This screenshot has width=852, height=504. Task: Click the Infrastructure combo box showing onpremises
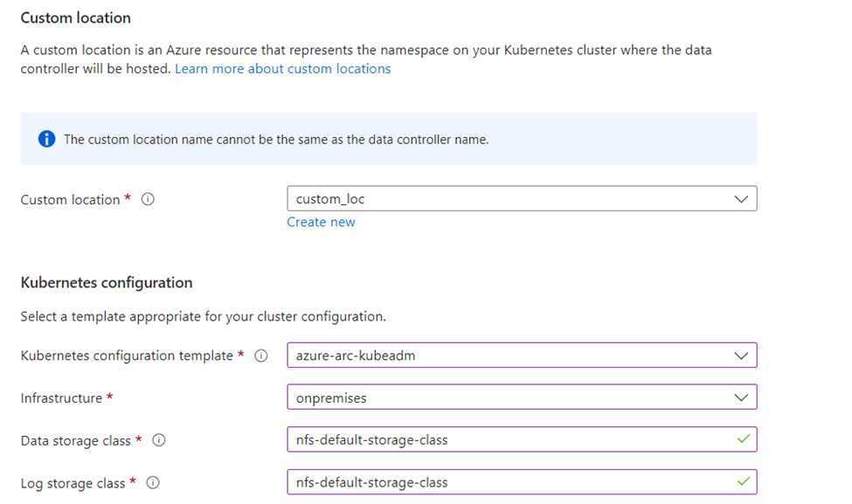(523, 397)
